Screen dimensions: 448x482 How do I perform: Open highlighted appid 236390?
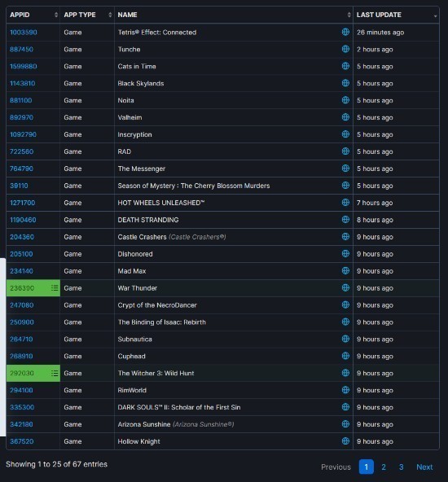(x=22, y=288)
